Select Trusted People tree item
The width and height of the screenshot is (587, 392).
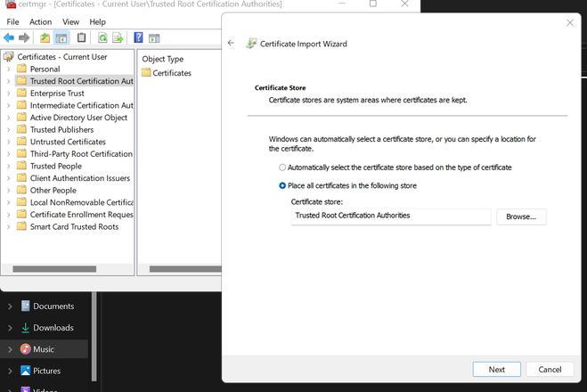(56, 166)
